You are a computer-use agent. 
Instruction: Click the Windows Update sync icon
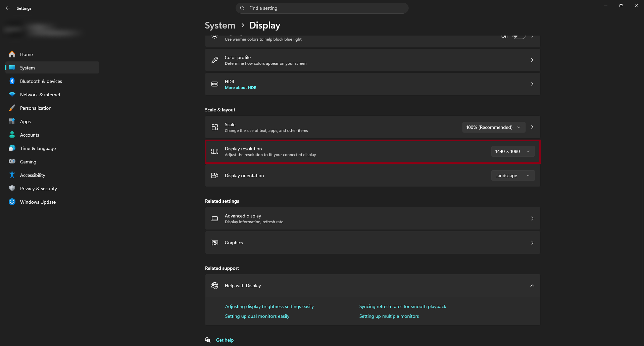point(12,202)
